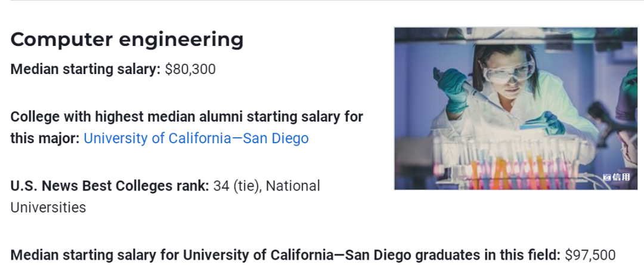Click the bold Median starting salary label
The width and height of the screenshot is (644, 274).
point(85,69)
